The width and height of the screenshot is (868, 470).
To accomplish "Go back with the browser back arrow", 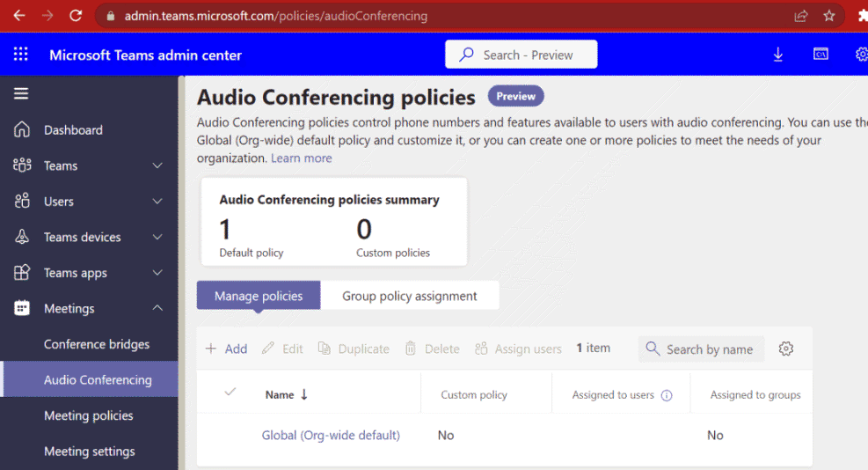I will [x=19, y=16].
